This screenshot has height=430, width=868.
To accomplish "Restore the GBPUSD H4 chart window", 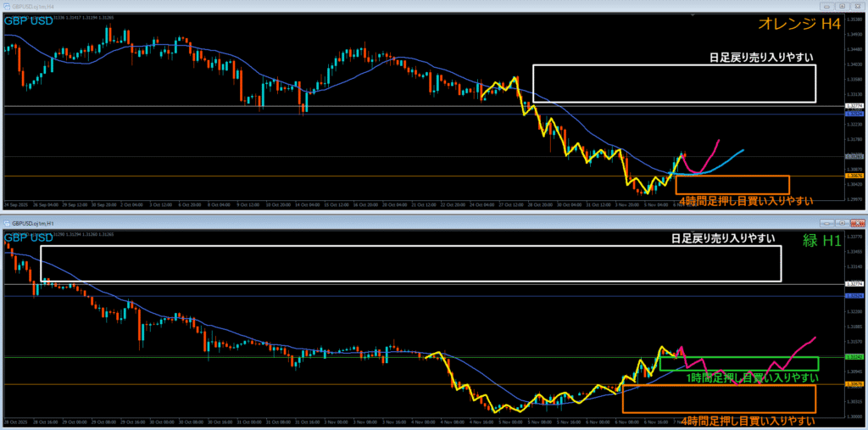I will [x=842, y=6].
